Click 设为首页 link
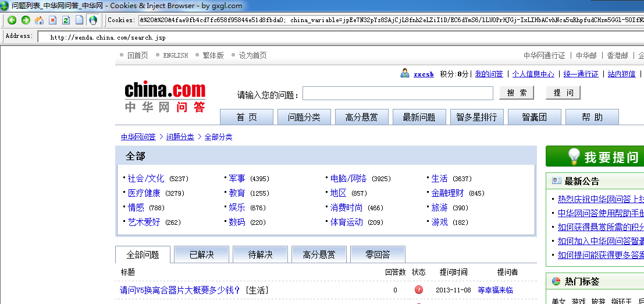Viewport: 644px width, 304px height. 252,55
